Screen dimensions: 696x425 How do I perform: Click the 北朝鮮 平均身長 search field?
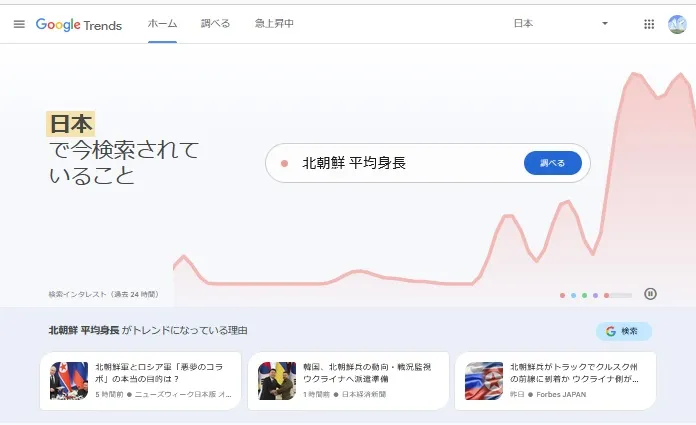click(427, 163)
